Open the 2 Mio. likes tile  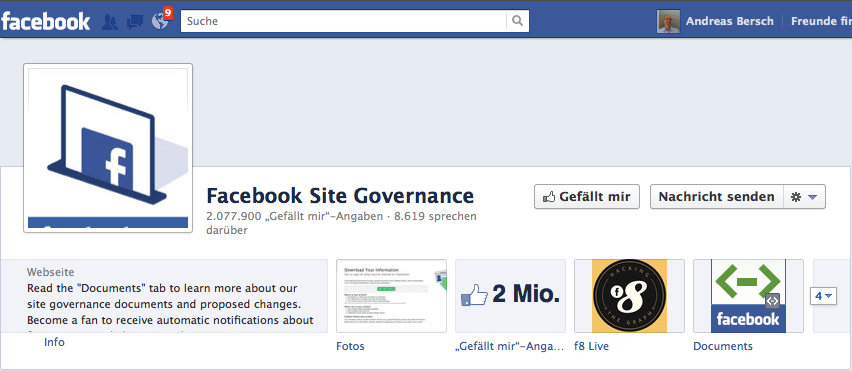(510, 295)
